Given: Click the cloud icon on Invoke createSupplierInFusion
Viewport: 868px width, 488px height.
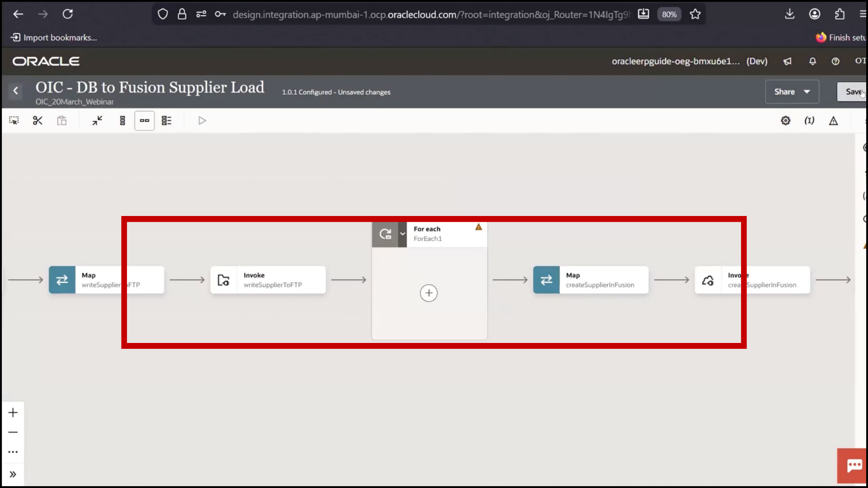Looking at the screenshot, I should coord(708,281).
